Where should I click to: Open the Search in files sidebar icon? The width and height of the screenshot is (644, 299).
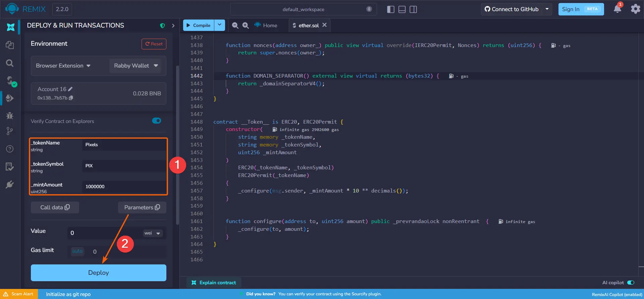coord(10,63)
